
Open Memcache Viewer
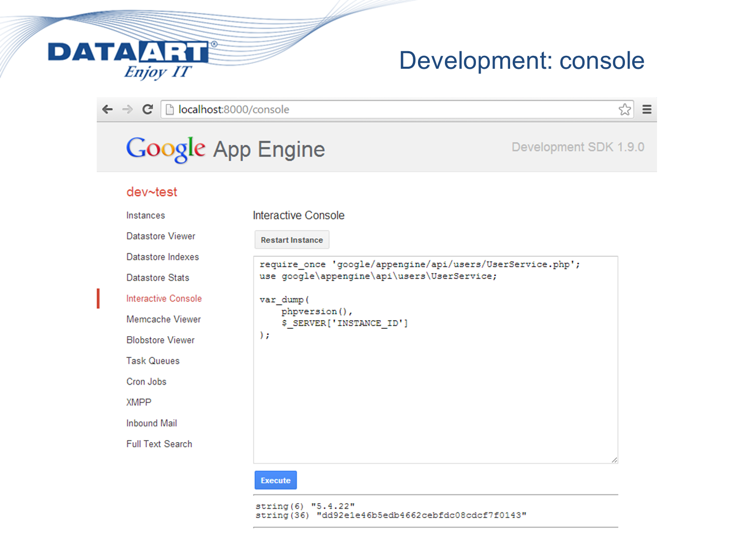(163, 320)
